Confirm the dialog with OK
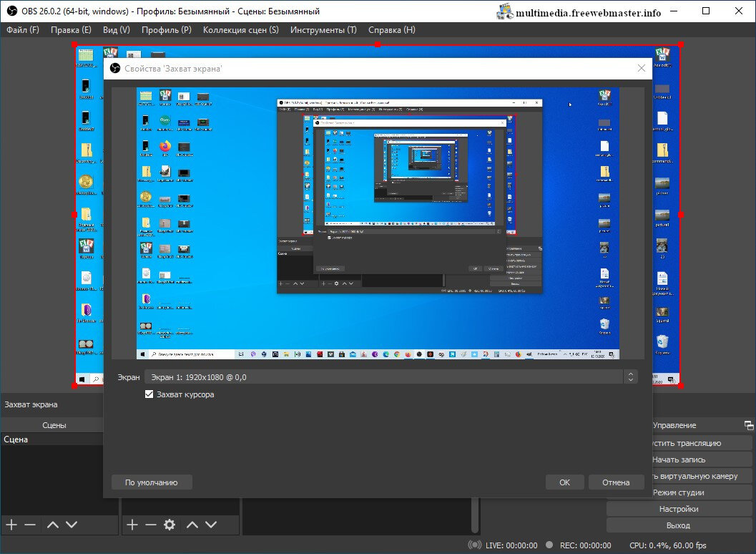 click(564, 482)
